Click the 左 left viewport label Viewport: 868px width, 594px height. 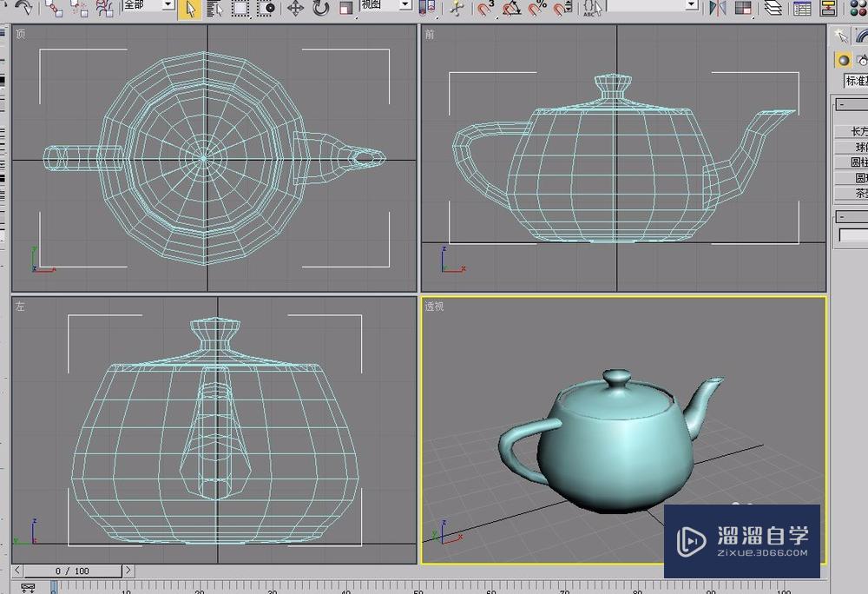click(x=20, y=307)
